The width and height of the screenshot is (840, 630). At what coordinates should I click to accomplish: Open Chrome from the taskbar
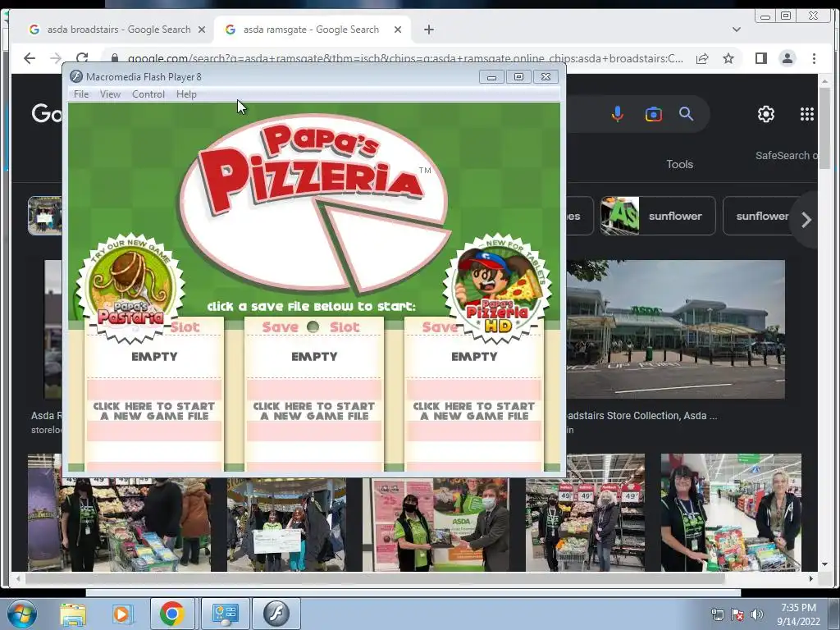(x=171, y=614)
